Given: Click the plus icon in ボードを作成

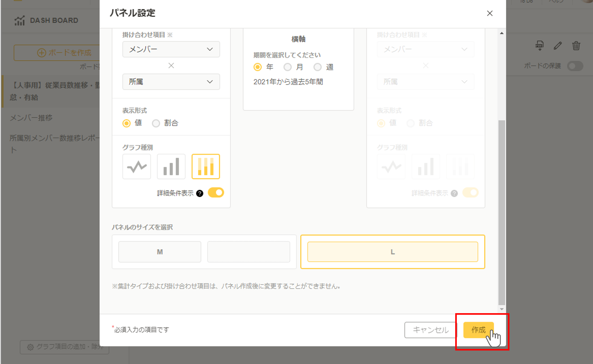Looking at the screenshot, I should (41, 53).
